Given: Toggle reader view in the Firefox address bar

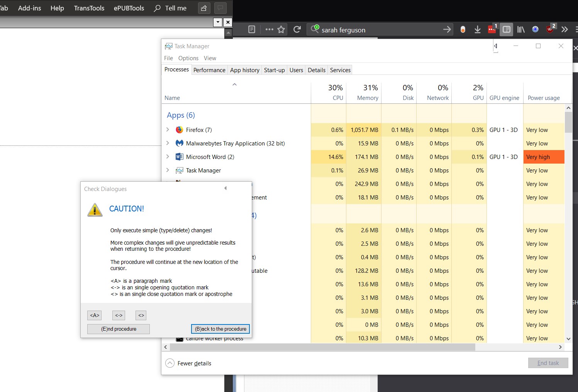Looking at the screenshot, I should coord(252,29).
